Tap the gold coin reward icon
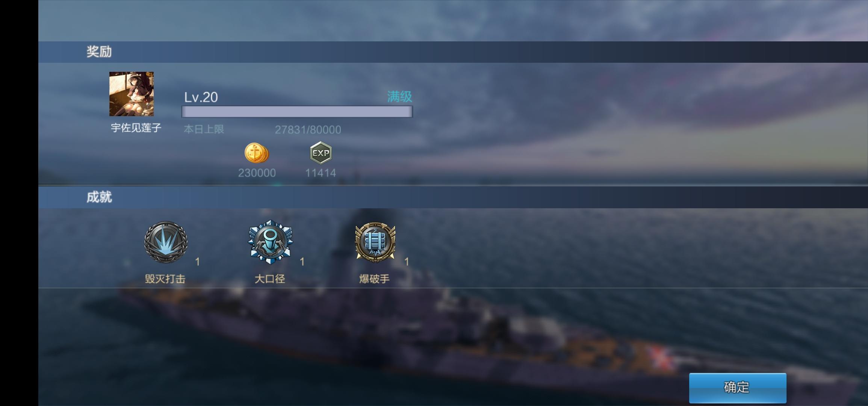The height and width of the screenshot is (406, 868). click(257, 153)
